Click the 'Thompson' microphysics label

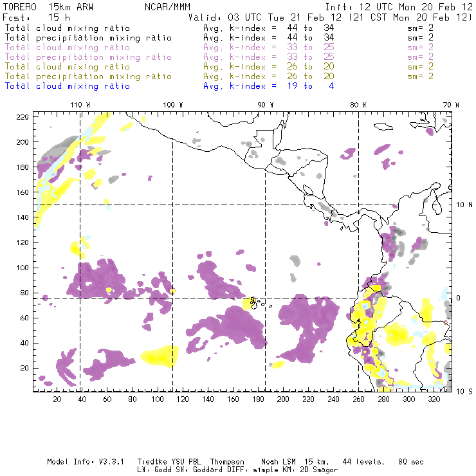point(227,462)
